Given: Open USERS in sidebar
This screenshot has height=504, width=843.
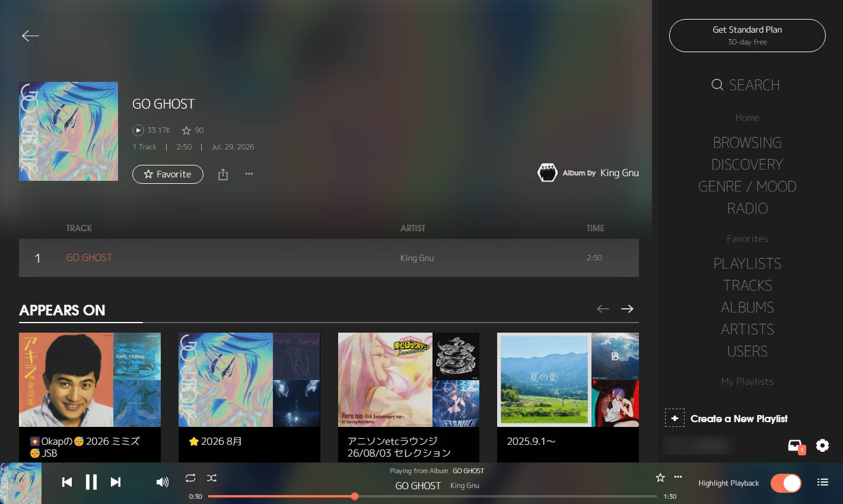Looking at the screenshot, I should coord(747,351).
